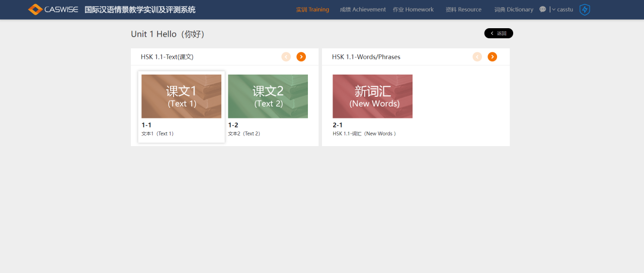Open the chat message bubble icon
The image size is (644, 273).
[x=542, y=10]
